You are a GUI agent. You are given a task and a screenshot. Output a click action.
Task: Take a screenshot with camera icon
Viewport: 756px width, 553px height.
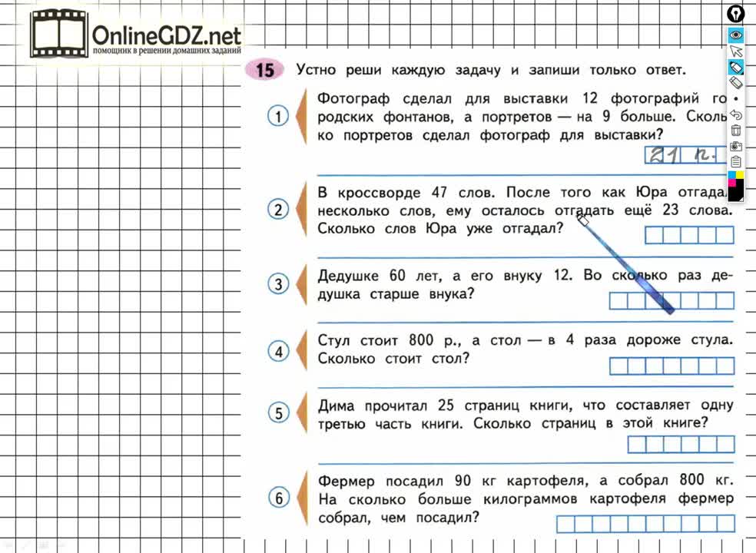pos(735,146)
